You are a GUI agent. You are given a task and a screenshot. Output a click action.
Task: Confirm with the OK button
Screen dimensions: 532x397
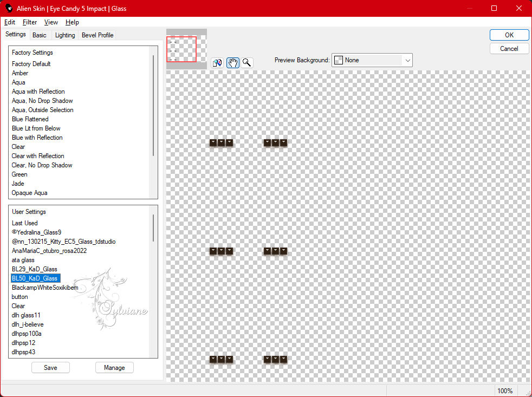pos(509,35)
